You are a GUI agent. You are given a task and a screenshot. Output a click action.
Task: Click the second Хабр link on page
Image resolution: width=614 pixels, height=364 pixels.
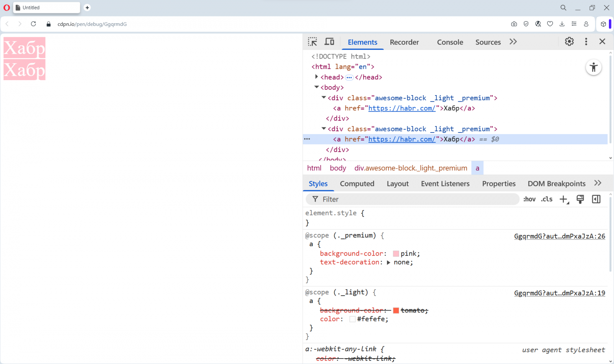[24, 70]
